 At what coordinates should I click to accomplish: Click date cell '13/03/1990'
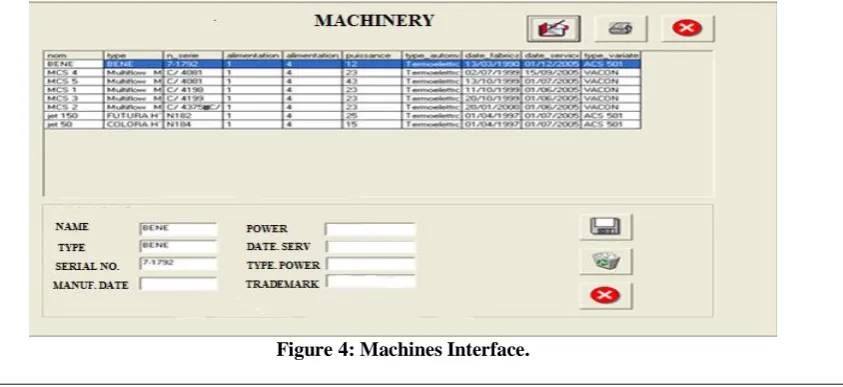(491, 64)
